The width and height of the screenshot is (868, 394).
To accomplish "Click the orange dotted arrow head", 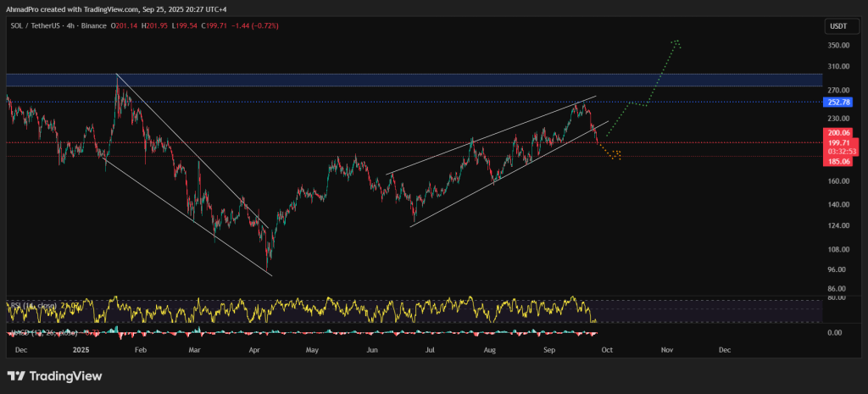I will 618,154.
